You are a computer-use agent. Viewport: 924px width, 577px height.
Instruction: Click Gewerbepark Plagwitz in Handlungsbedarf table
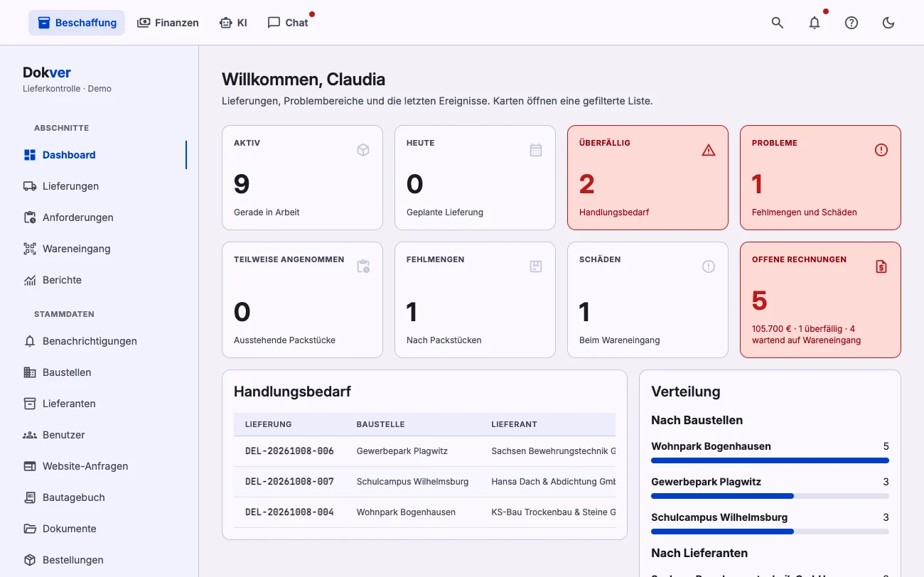pyautogui.click(x=402, y=451)
